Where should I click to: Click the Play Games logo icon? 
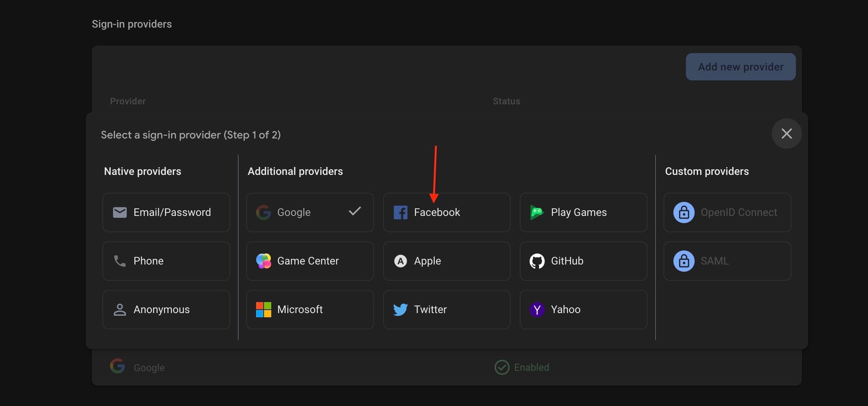[x=537, y=212]
